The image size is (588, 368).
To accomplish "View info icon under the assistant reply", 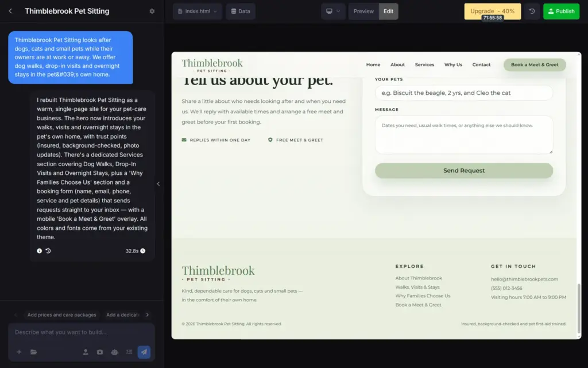I will click(x=40, y=251).
